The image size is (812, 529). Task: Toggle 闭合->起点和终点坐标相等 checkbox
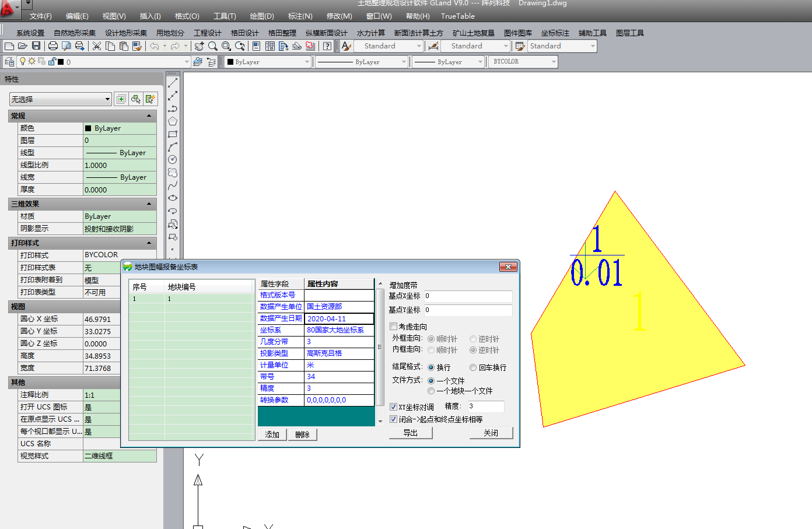(x=393, y=419)
